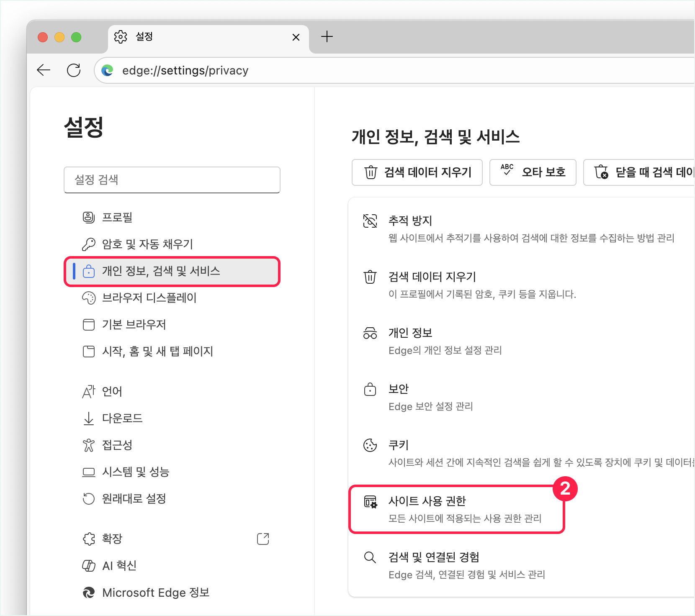This screenshot has width=695, height=616.
Task: Reload the settings page
Action: [74, 70]
